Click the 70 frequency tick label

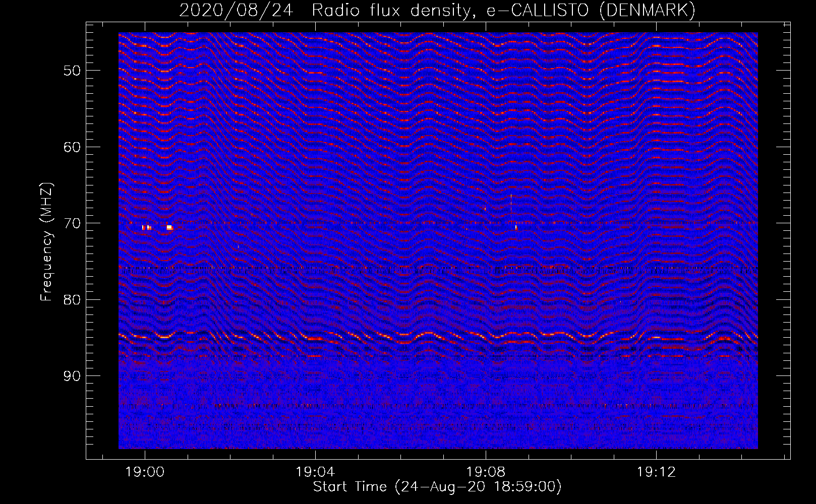pos(72,223)
